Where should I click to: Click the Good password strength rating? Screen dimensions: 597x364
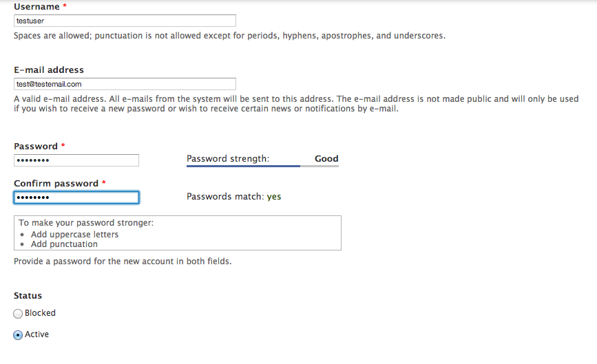(326, 159)
